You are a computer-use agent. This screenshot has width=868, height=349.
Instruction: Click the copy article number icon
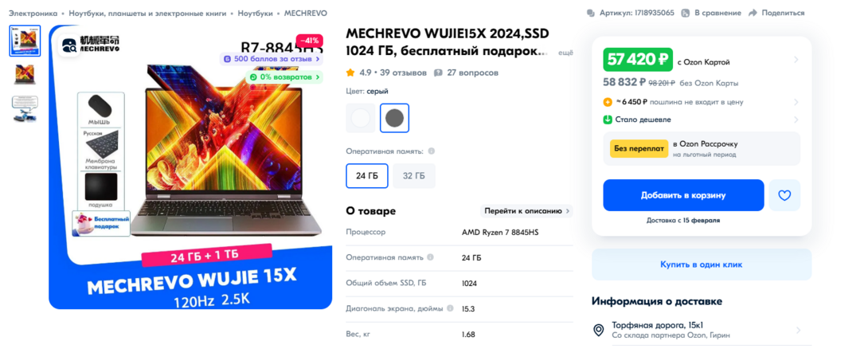pyautogui.click(x=591, y=13)
